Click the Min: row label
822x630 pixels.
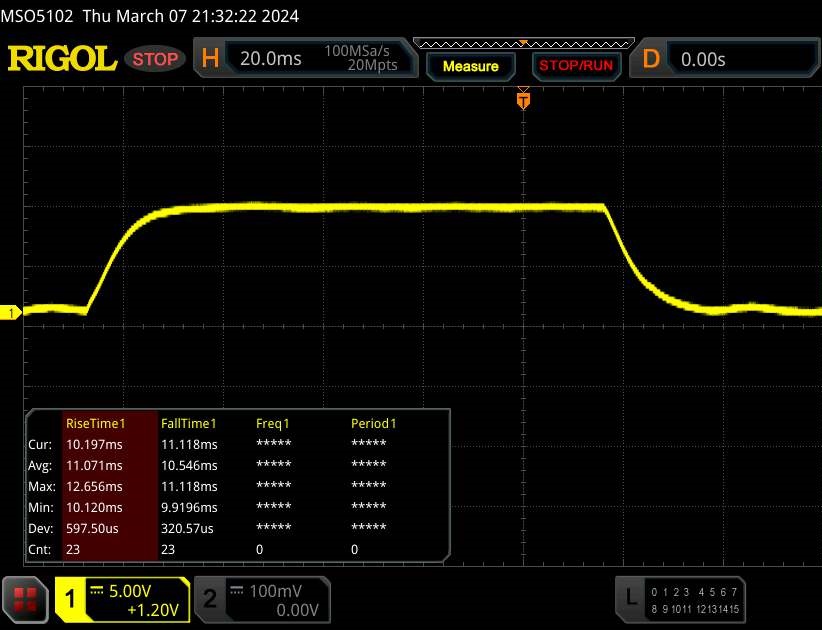41,507
